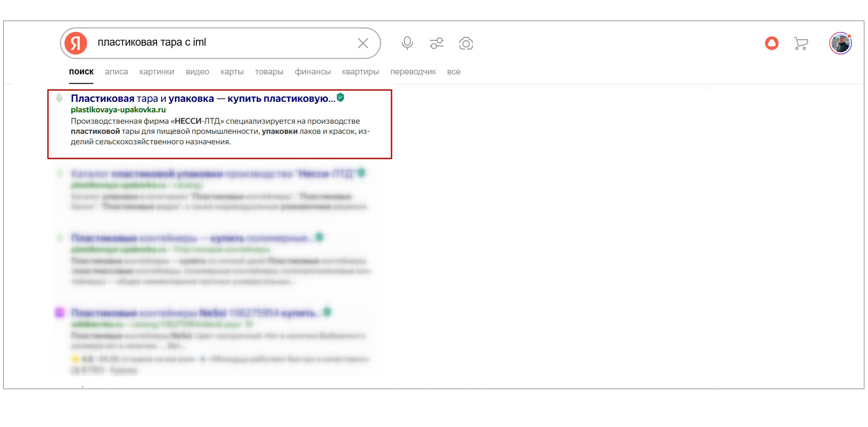Activate voice search microphone icon
This screenshot has width=868, height=427.
tap(407, 43)
